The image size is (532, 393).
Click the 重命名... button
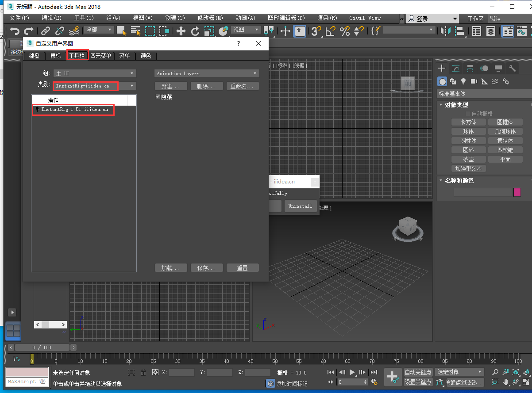pyautogui.click(x=243, y=86)
